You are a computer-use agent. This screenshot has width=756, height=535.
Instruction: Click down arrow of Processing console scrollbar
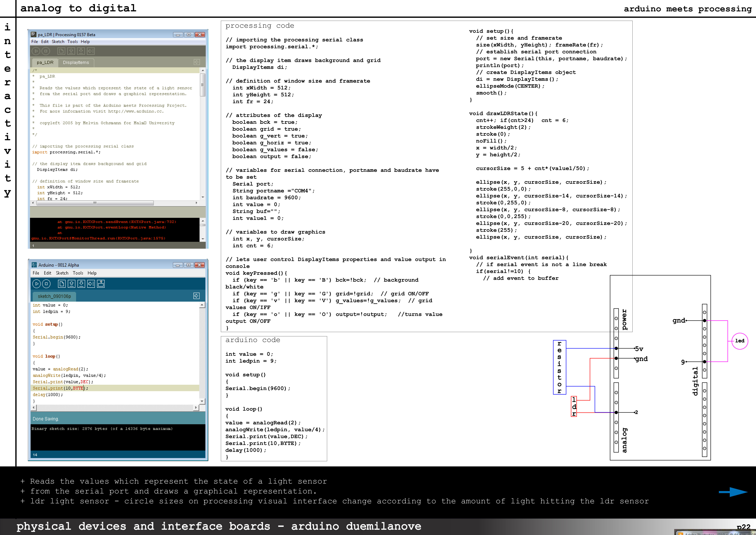tap(203, 239)
